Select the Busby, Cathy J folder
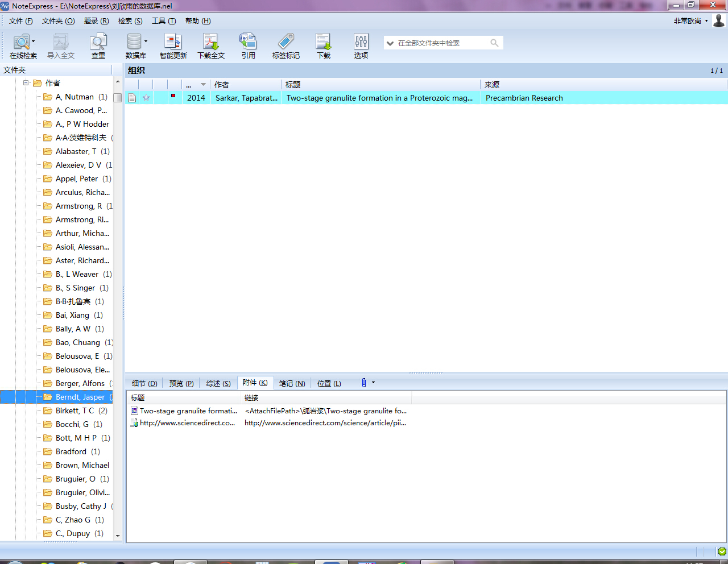This screenshot has width=728, height=564. pyautogui.click(x=78, y=506)
